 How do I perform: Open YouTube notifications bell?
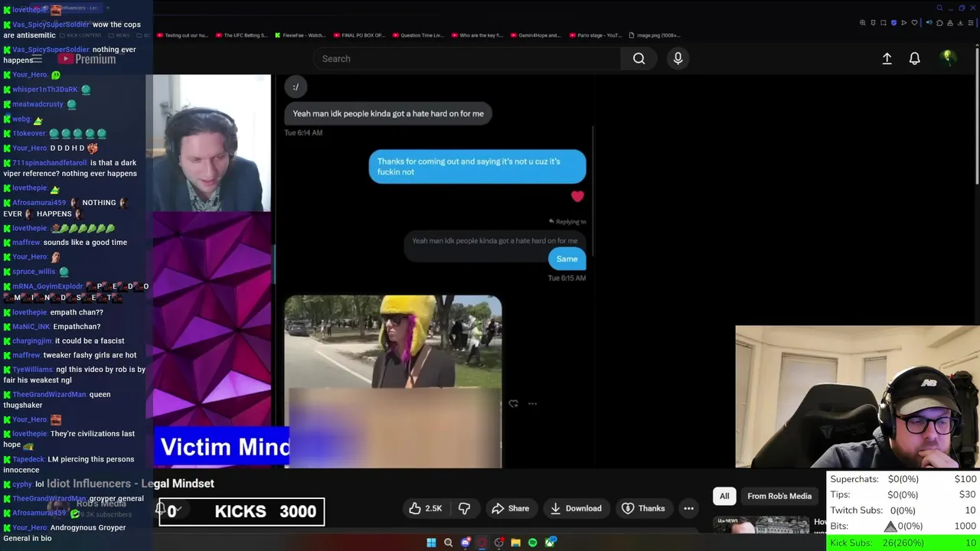[914, 58]
